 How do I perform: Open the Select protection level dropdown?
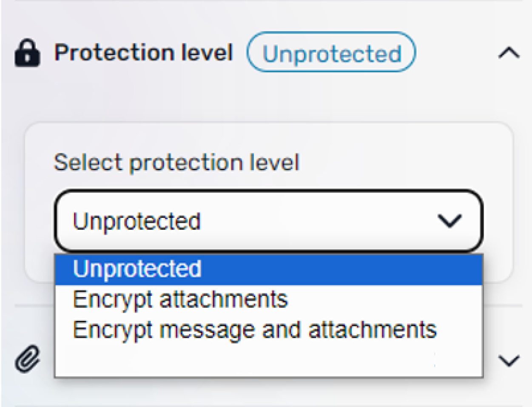pyautogui.click(x=268, y=220)
